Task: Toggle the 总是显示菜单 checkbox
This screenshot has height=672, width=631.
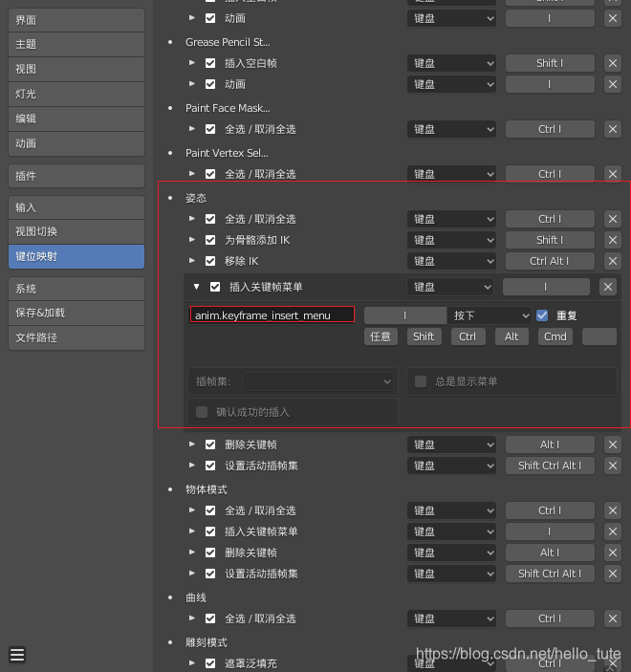Action: point(421,381)
